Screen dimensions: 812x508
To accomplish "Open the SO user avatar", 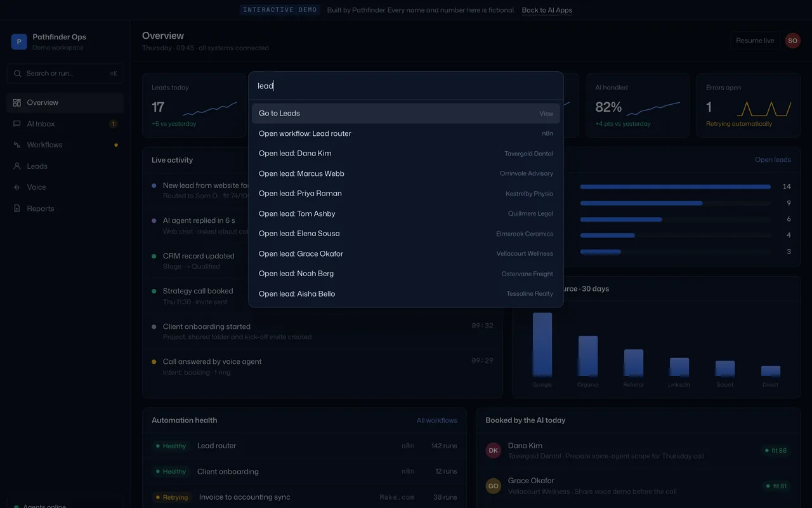I will (792, 41).
